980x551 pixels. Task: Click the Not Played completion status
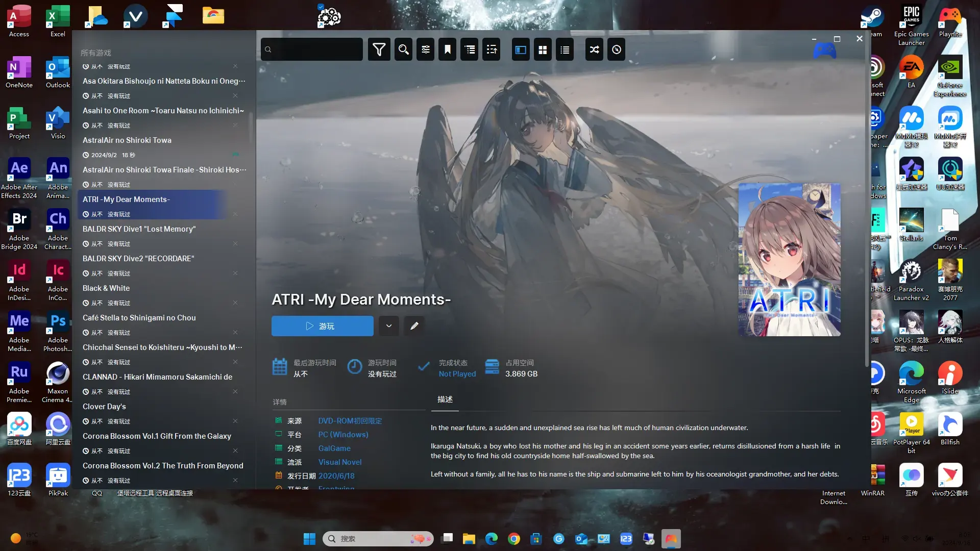pyautogui.click(x=457, y=374)
